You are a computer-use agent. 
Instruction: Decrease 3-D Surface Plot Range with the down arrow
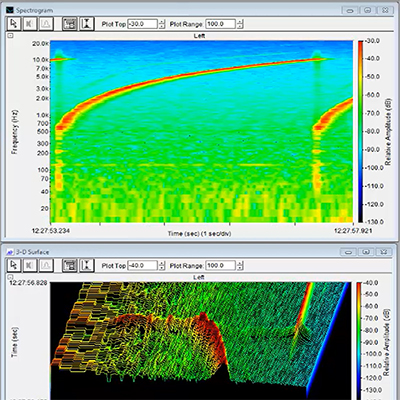[240, 268]
